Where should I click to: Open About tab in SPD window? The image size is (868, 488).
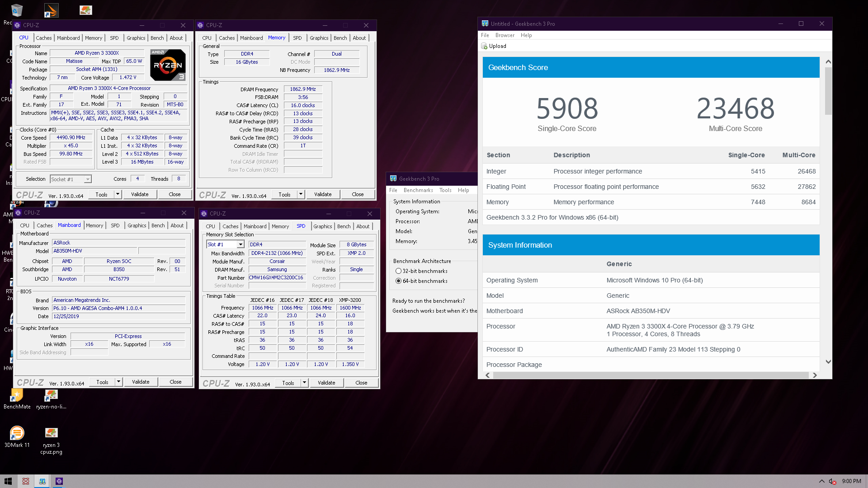click(x=363, y=226)
